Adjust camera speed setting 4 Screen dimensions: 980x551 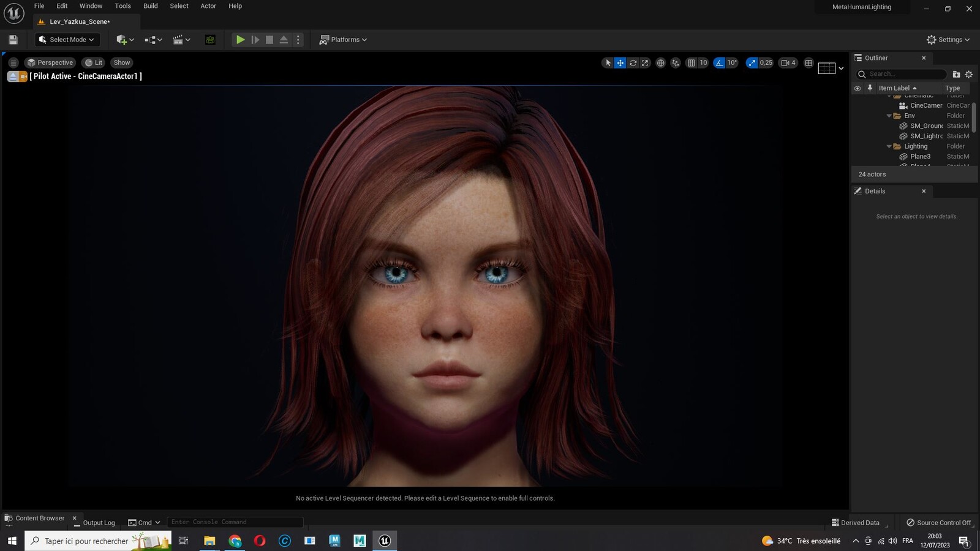[788, 62]
